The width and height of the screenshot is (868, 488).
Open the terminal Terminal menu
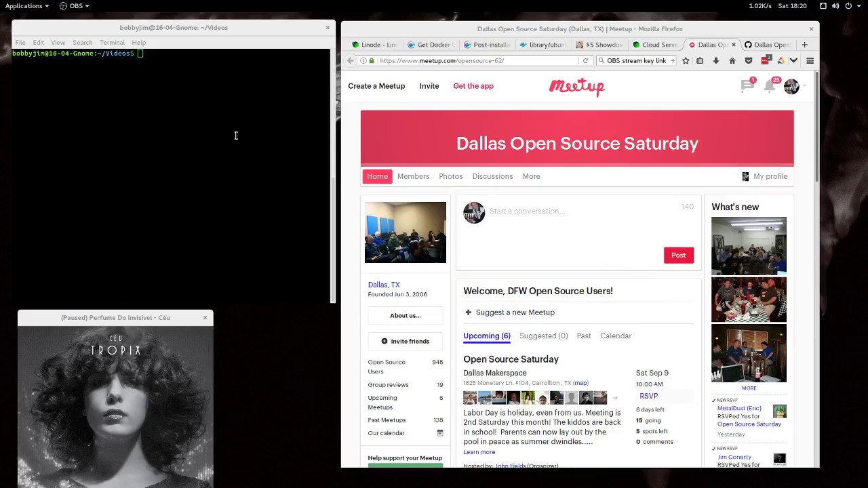click(112, 42)
